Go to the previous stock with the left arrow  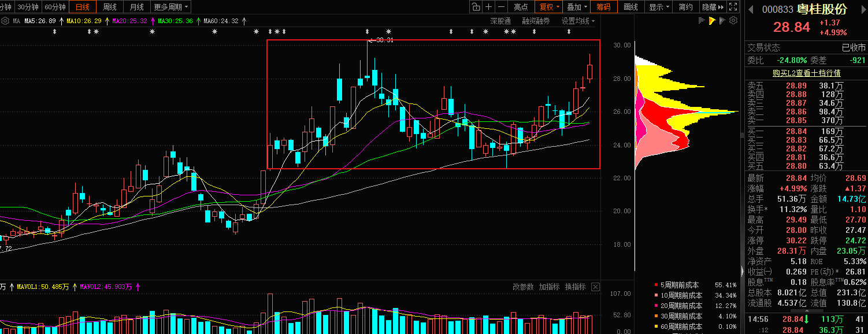pyautogui.click(x=751, y=10)
